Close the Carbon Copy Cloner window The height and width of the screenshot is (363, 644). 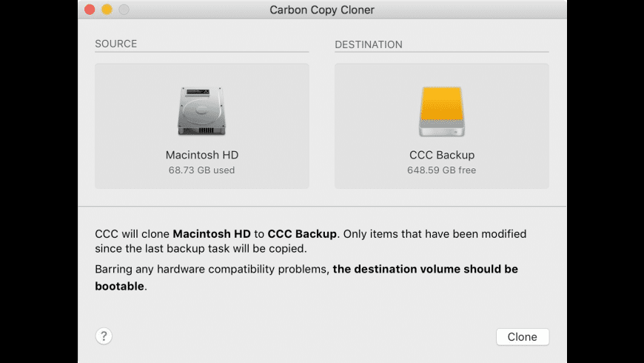90,10
